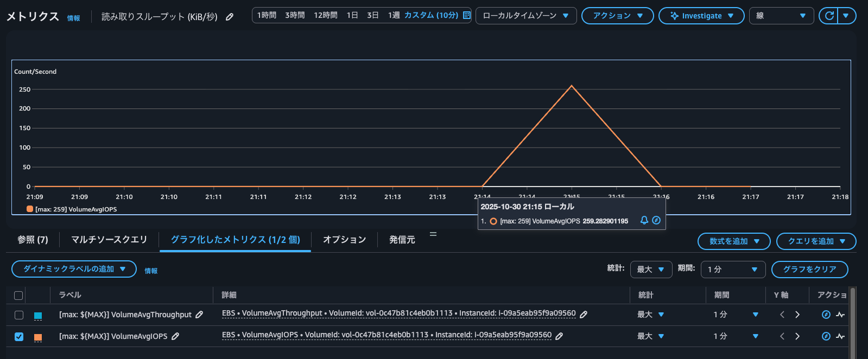Click VolumeAvgThroughput details link text
Viewport: 868px width, 359px height.
[398, 313]
